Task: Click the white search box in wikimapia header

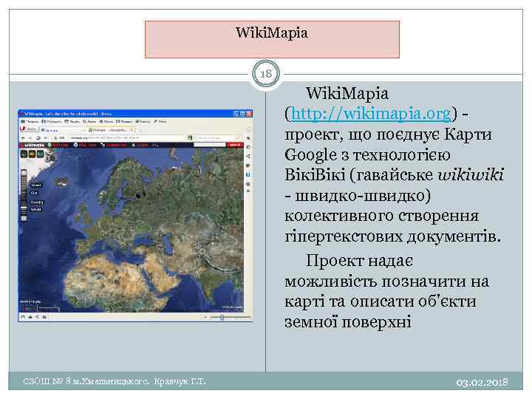Action: click(209, 145)
